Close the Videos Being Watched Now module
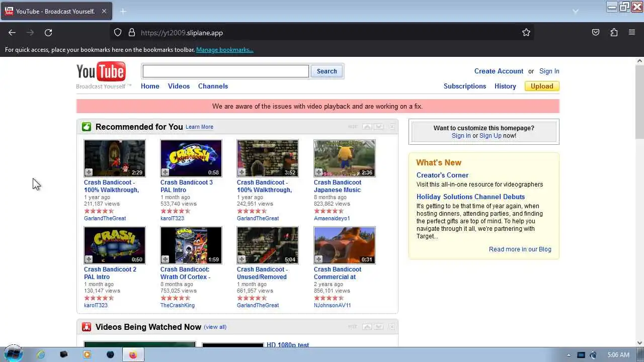The height and width of the screenshot is (362, 644). pos(392,327)
